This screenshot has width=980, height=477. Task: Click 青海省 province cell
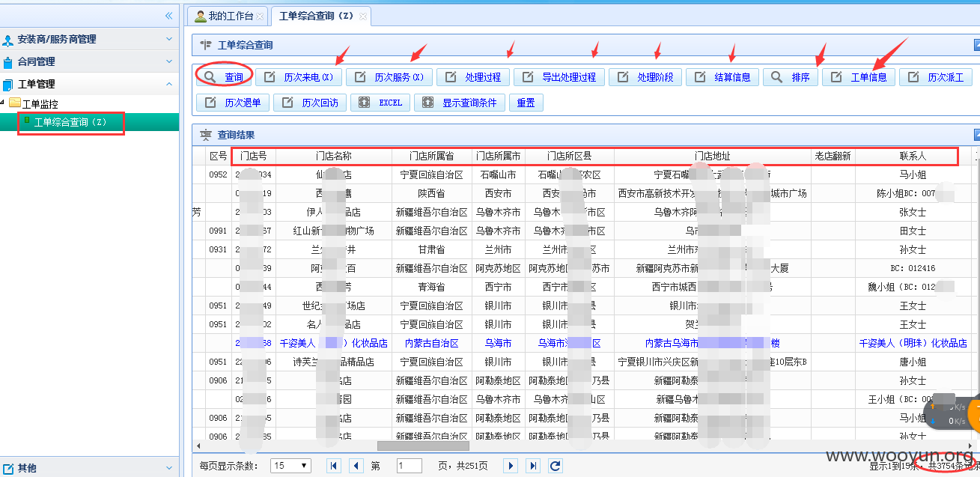(x=432, y=287)
